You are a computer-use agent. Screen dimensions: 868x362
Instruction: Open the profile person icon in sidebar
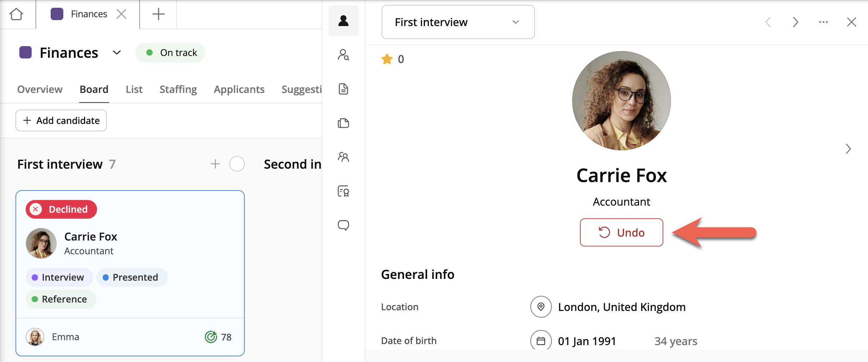[x=343, y=21]
